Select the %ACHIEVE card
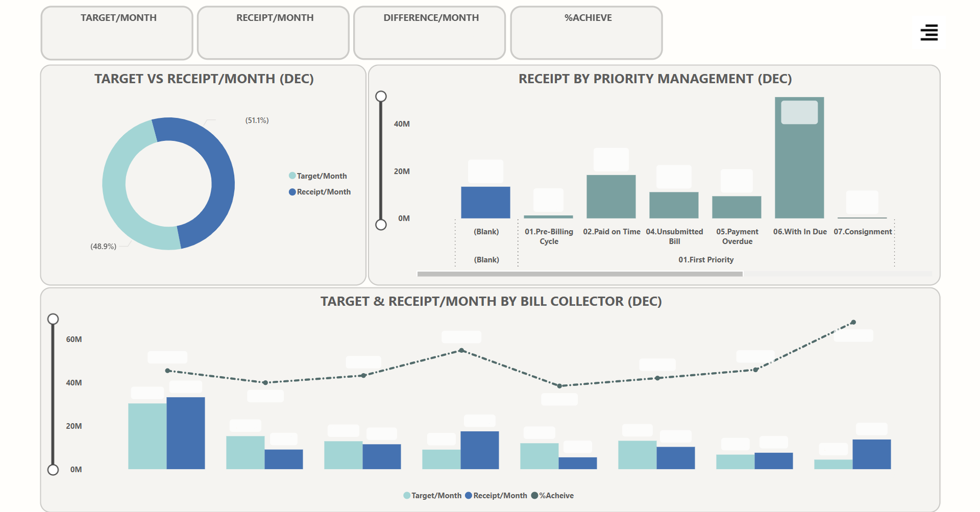Image resolution: width=980 pixels, height=512 pixels. (586, 33)
